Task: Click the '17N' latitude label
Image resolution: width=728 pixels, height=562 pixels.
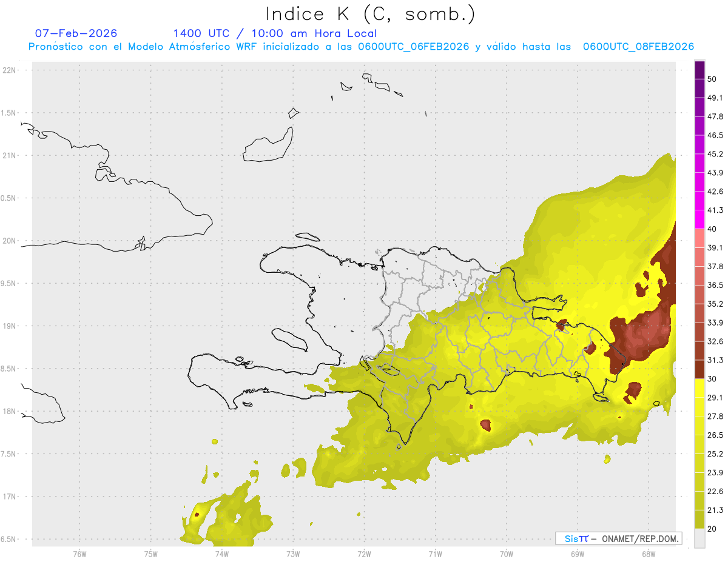Action: coord(10,497)
